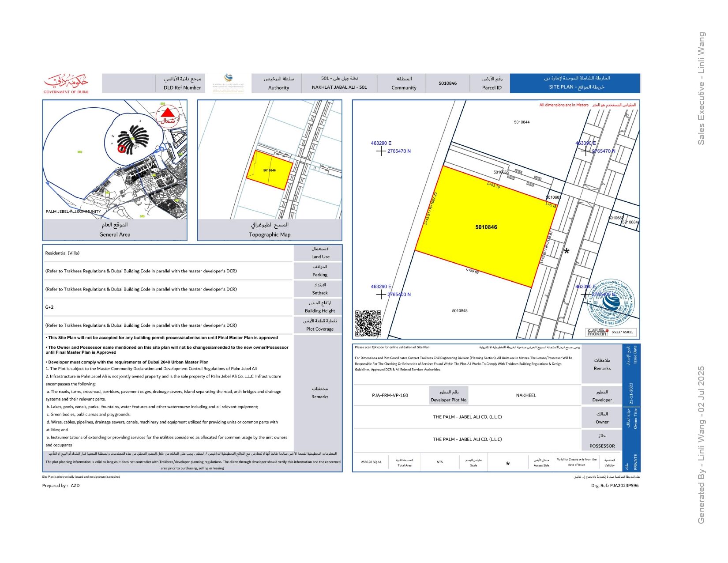This screenshot has width=728, height=563.
Task: Click the 'Parcel ID' header label
Action: click(492, 87)
